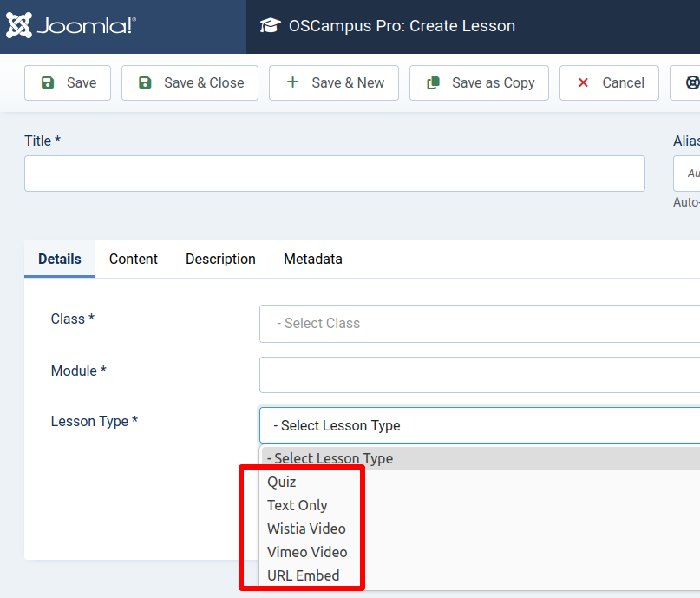Focus the Alias input field
Image resolution: width=700 pixels, height=598 pixels.
click(687, 174)
